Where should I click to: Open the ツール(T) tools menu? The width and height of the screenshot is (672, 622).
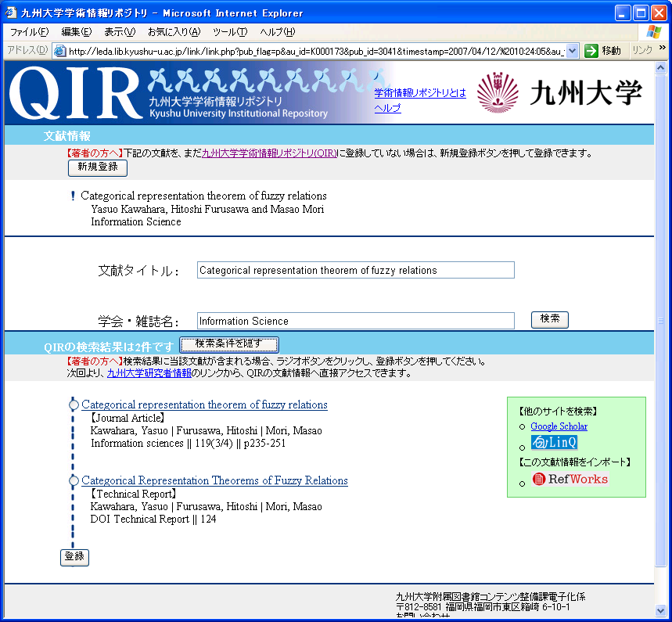point(229,32)
